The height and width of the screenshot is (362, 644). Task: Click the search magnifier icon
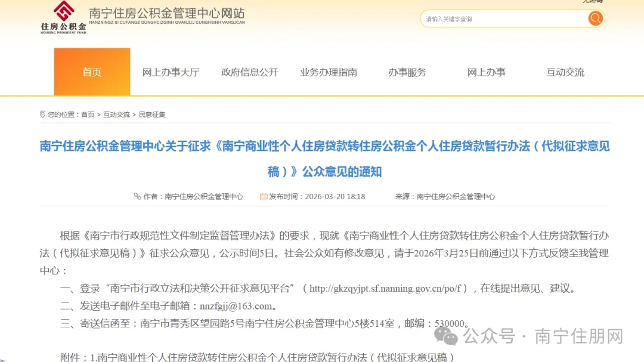click(x=595, y=18)
